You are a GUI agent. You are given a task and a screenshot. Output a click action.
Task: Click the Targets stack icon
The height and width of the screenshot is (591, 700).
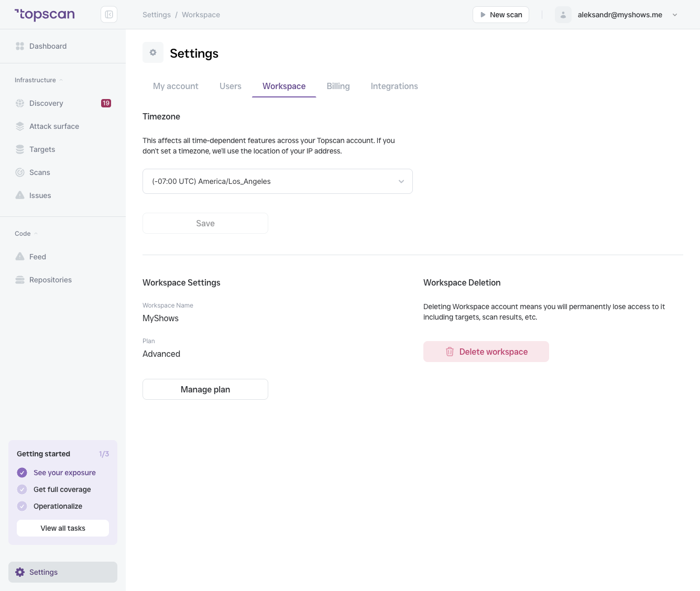click(20, 149)
